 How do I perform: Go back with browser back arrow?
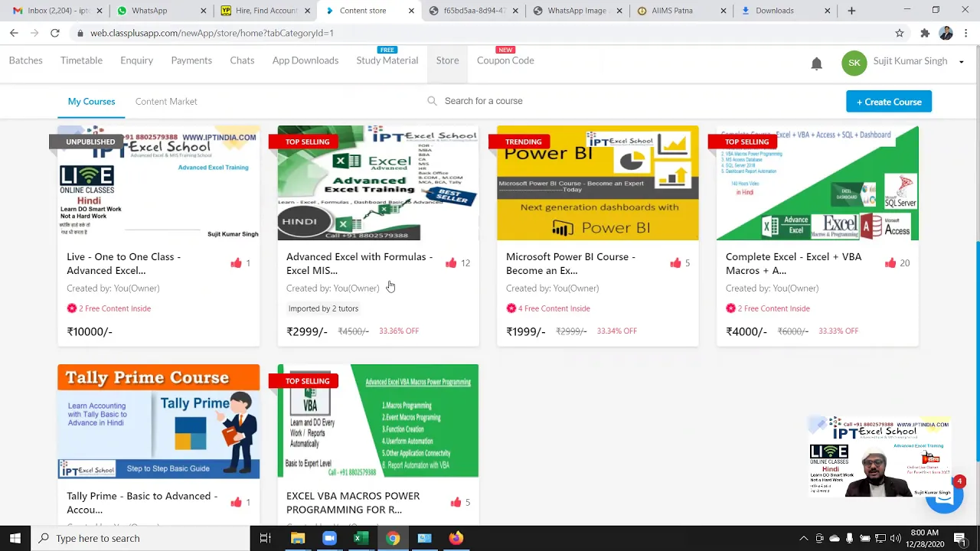point(14,33)
